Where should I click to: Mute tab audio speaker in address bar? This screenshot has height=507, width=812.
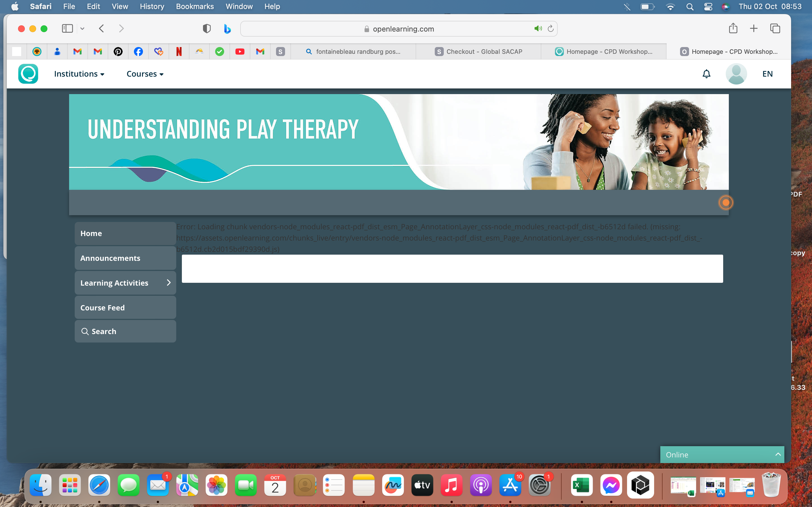coord(538,29)
